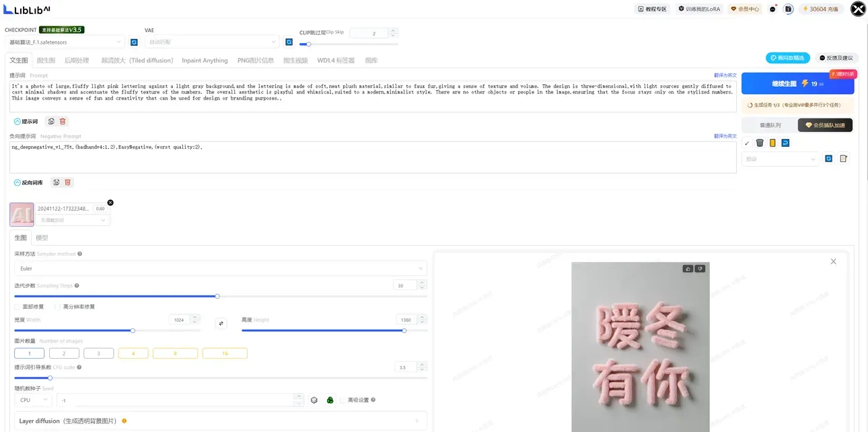This screenshot has width=868, height=432.
Task: Swap width and height values
Action: coord(221,324)
